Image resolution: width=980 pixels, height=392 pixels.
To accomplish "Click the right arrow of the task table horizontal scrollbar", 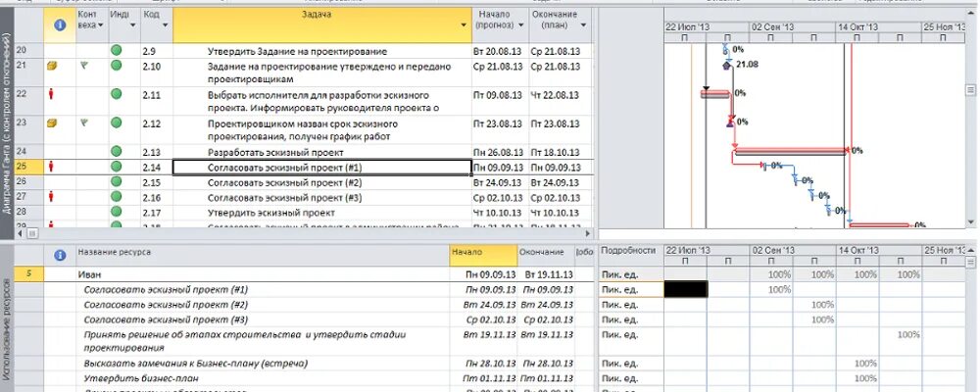I will click(586, 232).
